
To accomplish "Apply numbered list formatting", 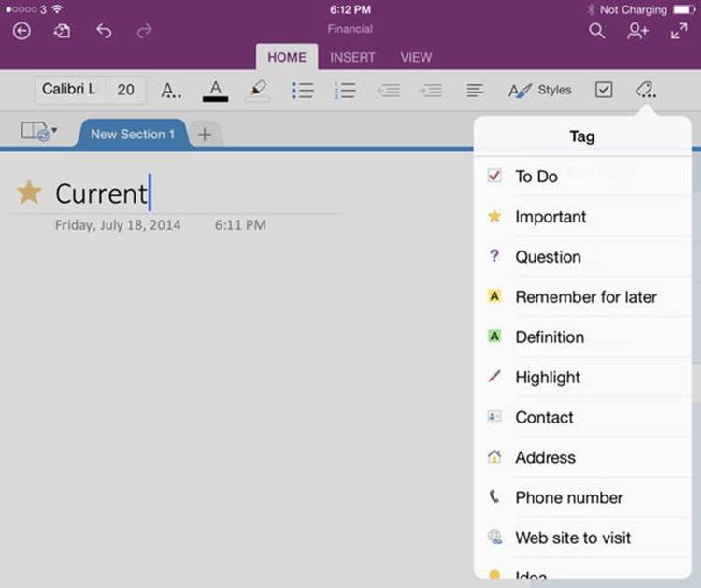I will (345, 91).
